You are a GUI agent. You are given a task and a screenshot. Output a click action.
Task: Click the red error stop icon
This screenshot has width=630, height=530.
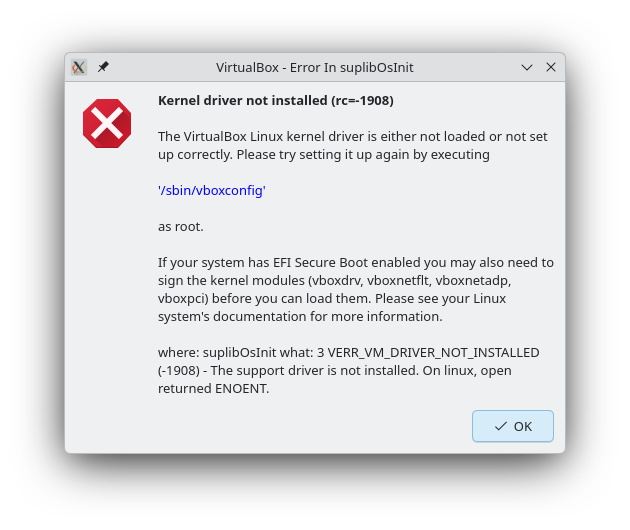pyautogui.click(x=107, y=124)
